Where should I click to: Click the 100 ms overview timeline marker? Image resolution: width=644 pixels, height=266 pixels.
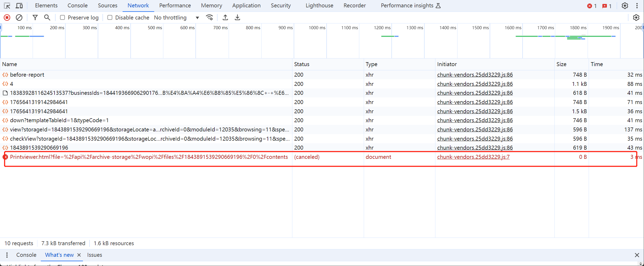tap(24, 28)
